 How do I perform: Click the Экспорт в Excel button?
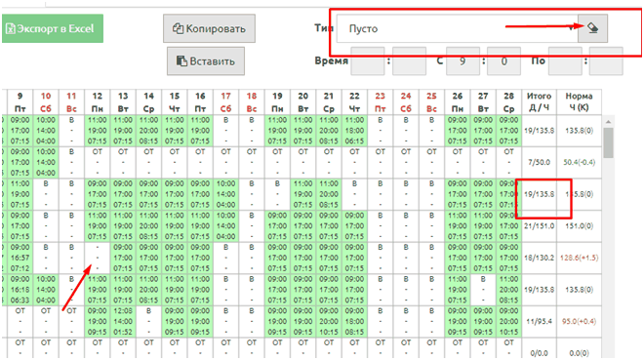[53, 28]
